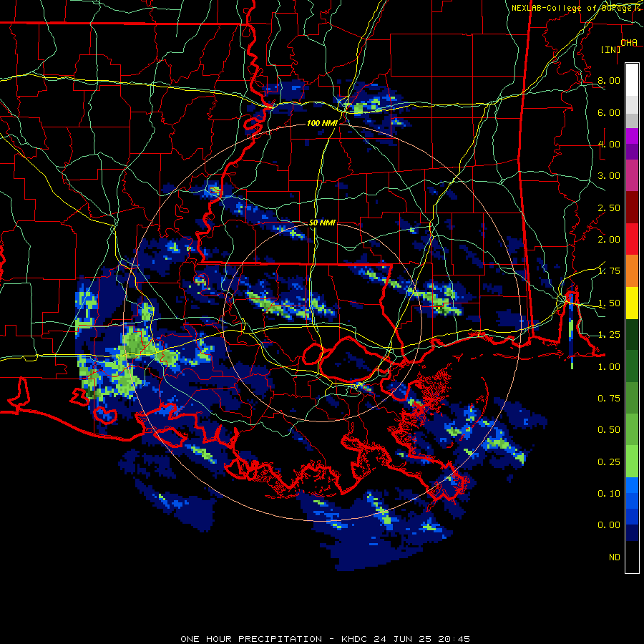
Task: Click the '2.00' legend value
Action: pos(609,240)
